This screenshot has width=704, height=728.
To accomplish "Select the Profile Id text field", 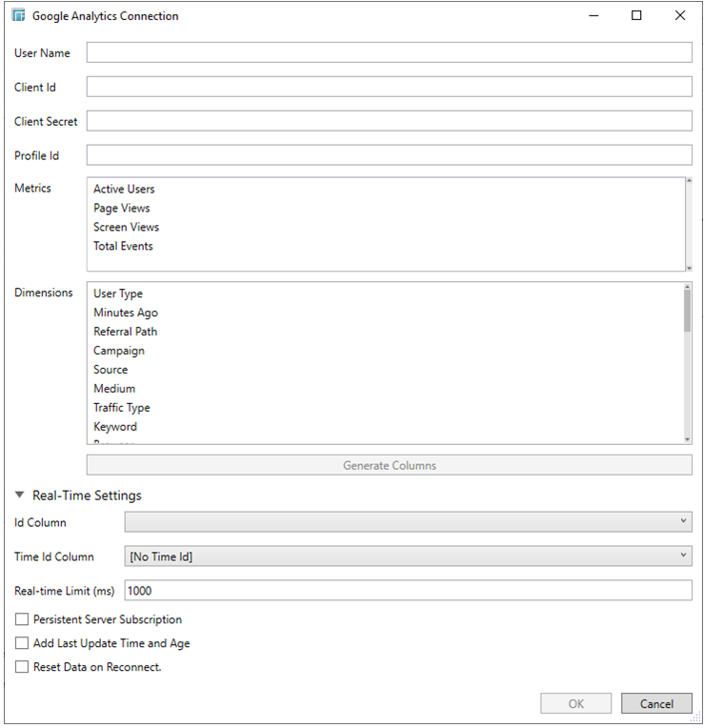I will point(389,155).
